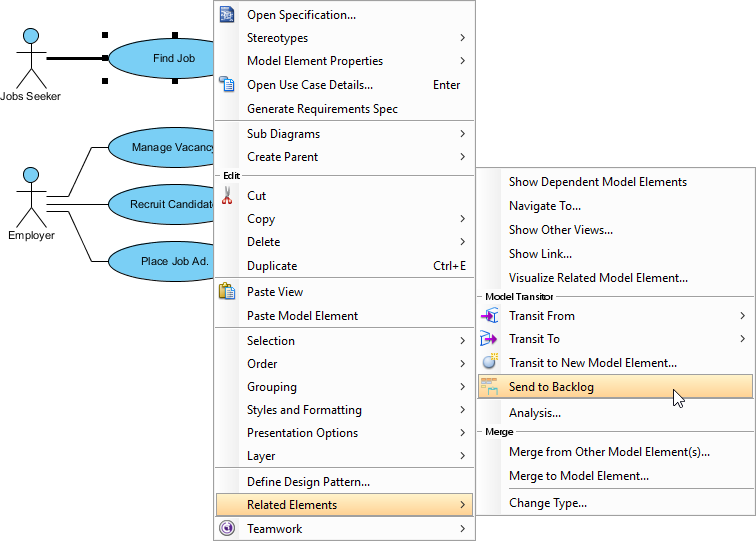Click the Send to Backlog label
The height and width of the screenshot is (541, 756).
pyautogui.click(x=551, y=387)
